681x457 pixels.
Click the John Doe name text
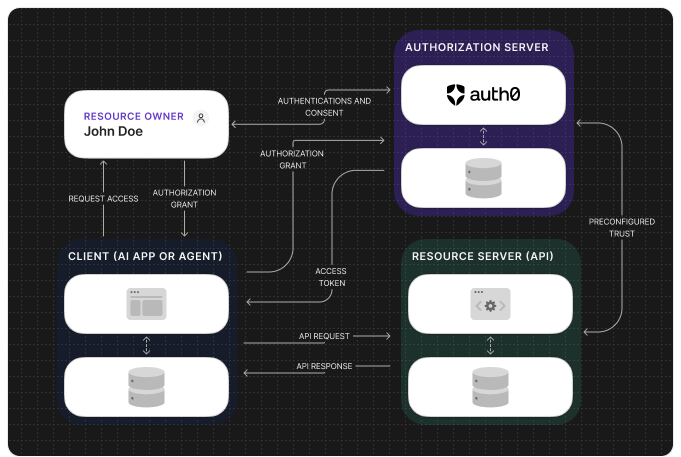tap(113, 131)
